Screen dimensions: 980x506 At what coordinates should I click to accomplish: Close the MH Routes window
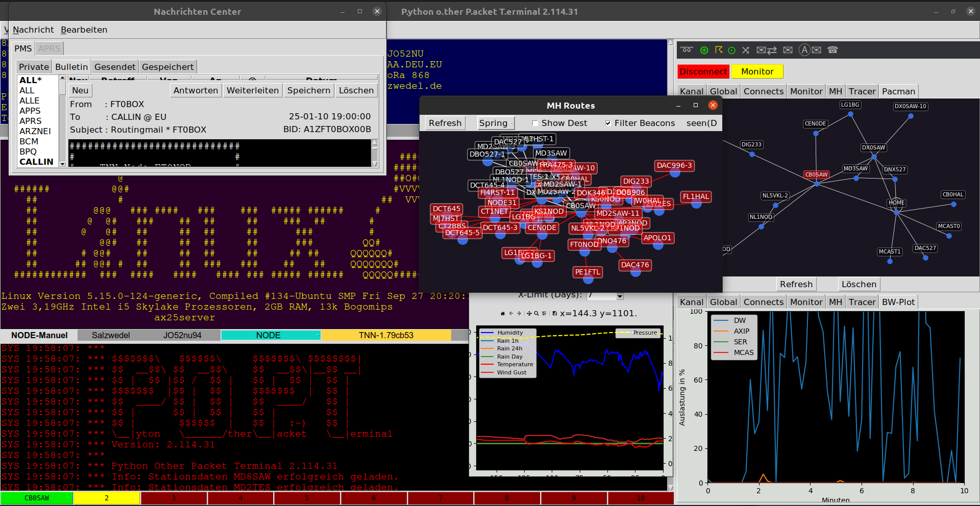click(713, 105)
